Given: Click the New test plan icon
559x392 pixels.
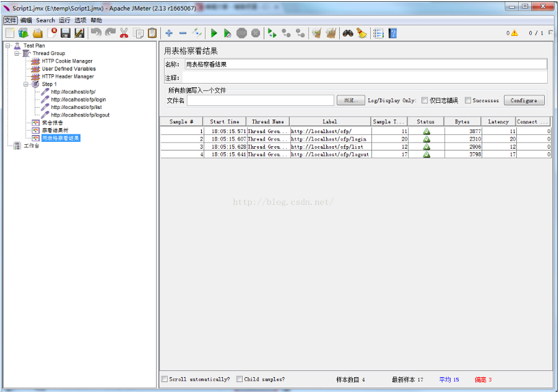Looking at the screenshot, I should [10, 33].
